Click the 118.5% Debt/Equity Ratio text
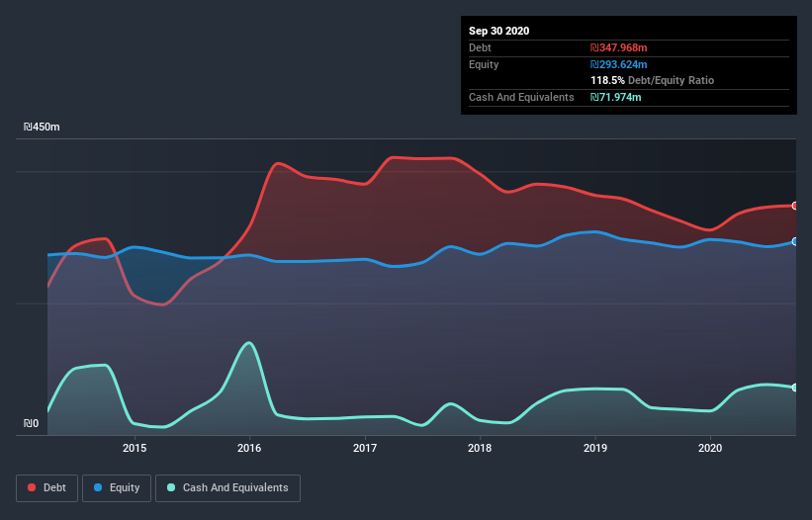Image resolution: width=812 pixels, height=520 pixels. coord(652,81)
